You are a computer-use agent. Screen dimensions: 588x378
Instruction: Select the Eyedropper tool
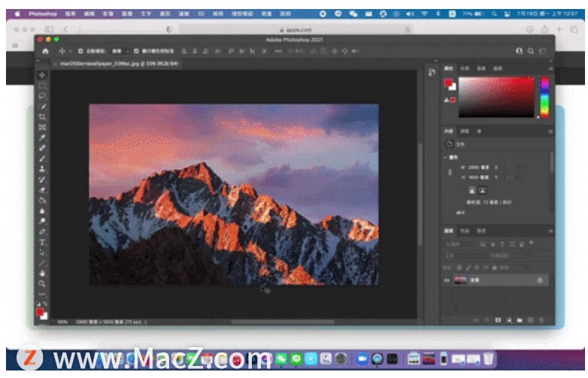point(42,138)
